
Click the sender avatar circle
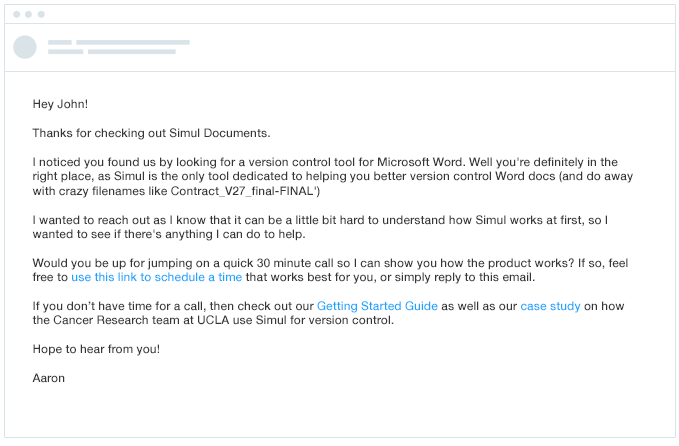click(x=25, y=47)
